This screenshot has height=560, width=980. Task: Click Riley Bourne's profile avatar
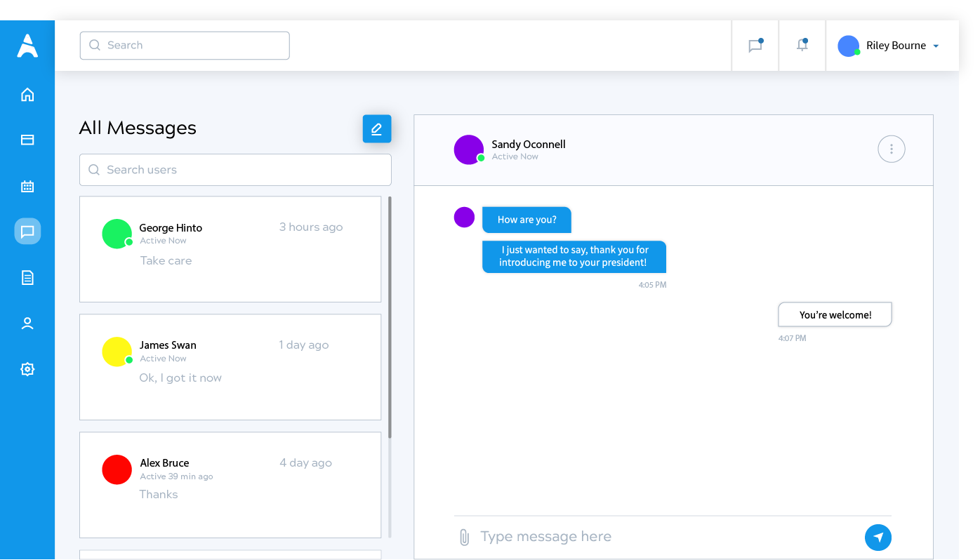pyautogui.click(x=849, y=46)
